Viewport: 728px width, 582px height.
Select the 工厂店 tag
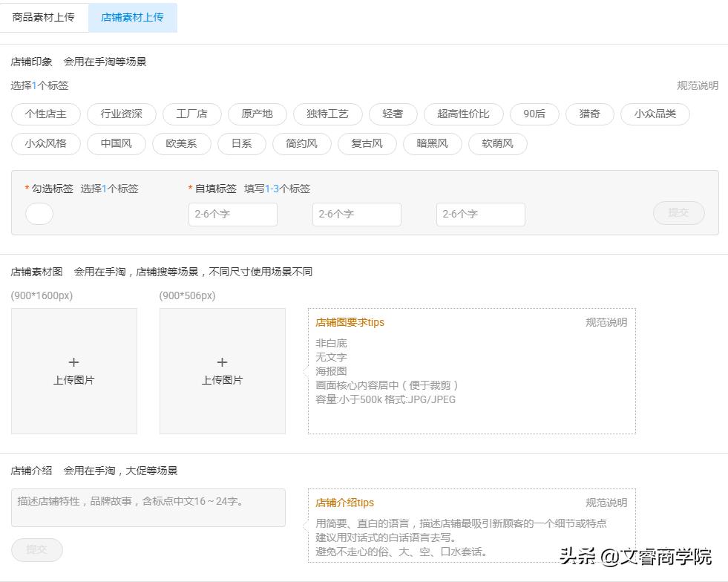pos(191,114)
